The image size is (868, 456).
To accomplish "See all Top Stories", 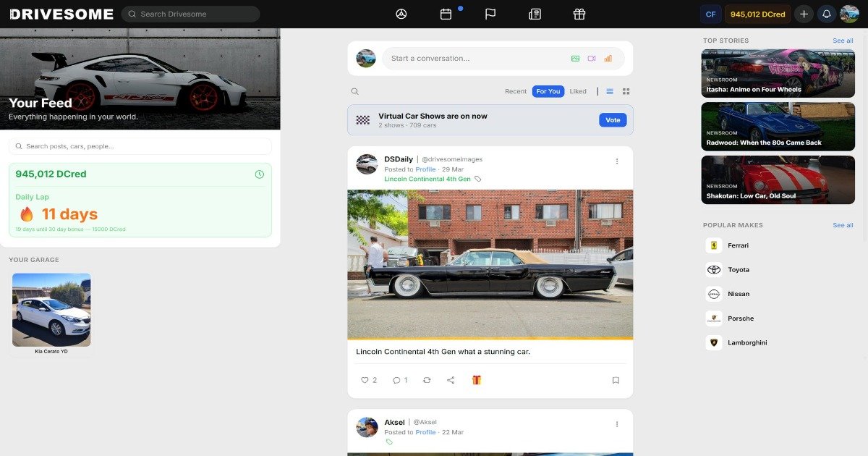I will click(843, 41).
